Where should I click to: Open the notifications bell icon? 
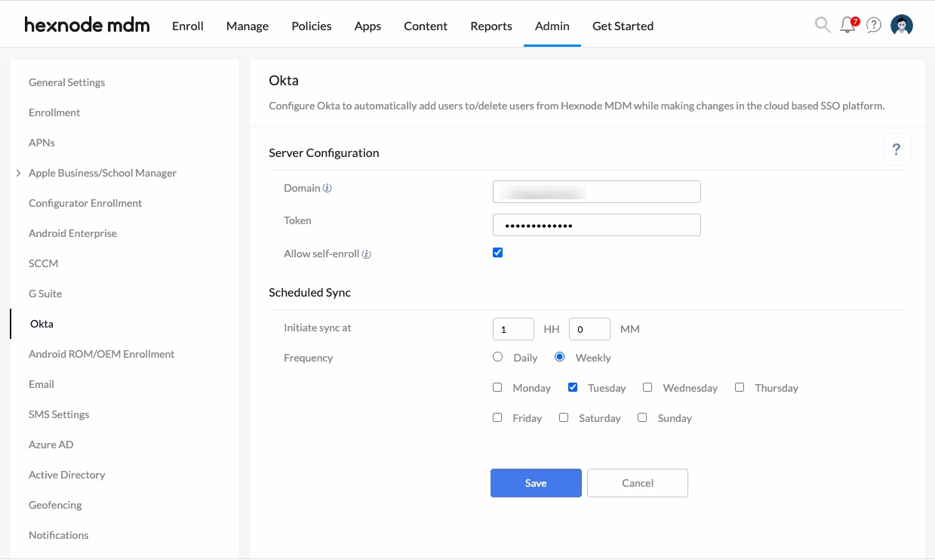[849, 25]
